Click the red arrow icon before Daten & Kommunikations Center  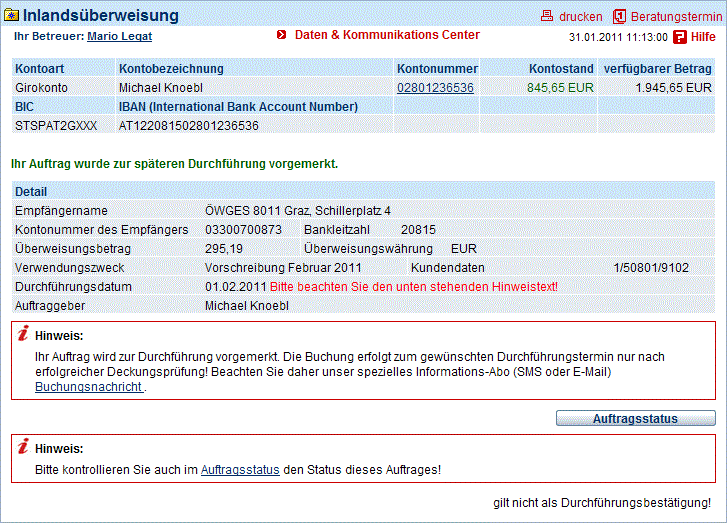tap(281, 35)
